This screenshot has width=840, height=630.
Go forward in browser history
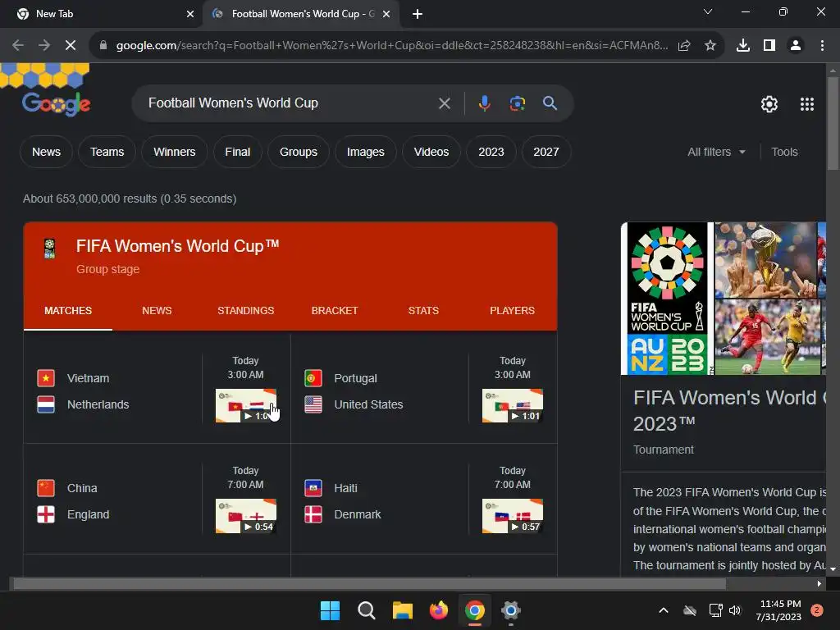(x=44, y=46)
